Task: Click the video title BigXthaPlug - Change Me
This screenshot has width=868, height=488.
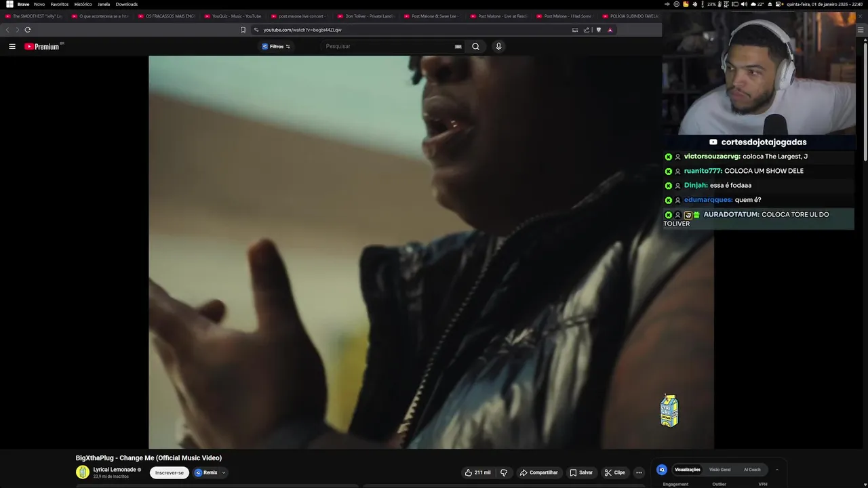Action: [149, 458]
